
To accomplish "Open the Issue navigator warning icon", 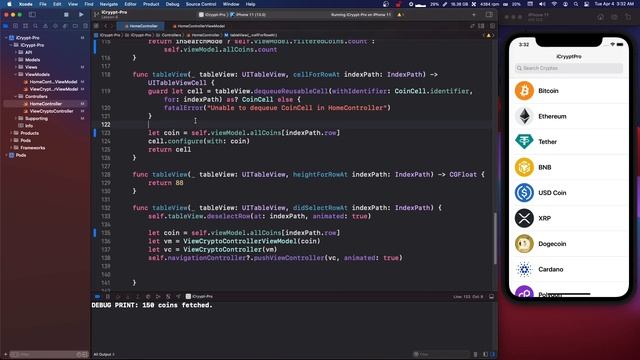I will coord(45,26).
